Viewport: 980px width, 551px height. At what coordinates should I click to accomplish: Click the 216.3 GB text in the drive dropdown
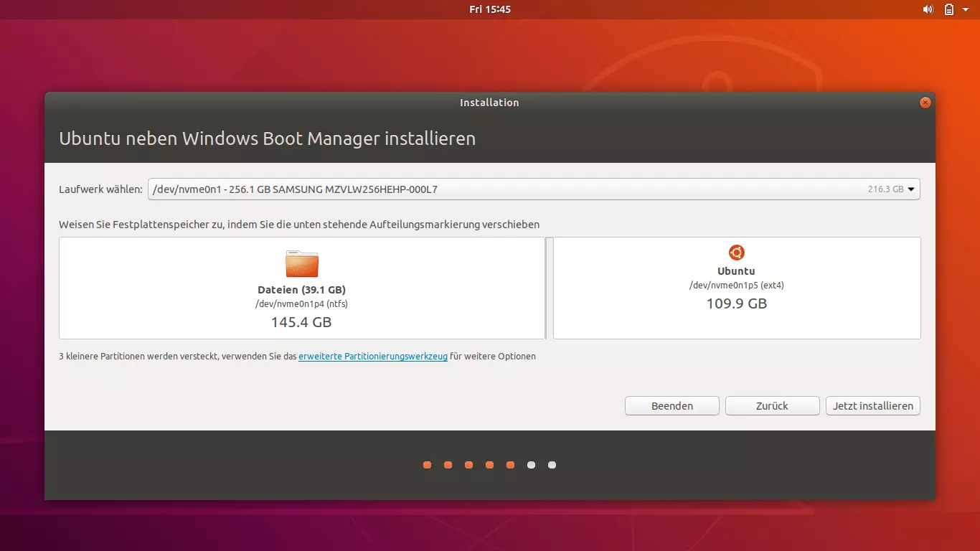tap(885, 189)
